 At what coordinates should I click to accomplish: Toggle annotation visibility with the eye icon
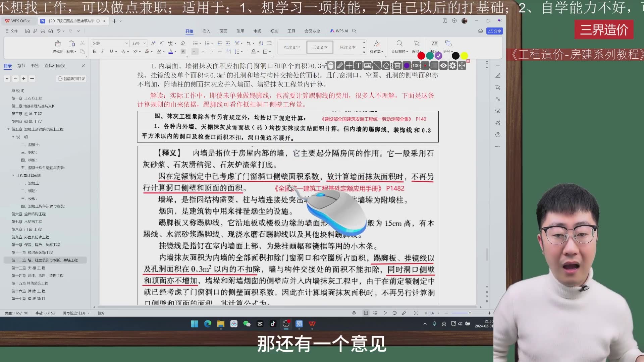(x=443, y=66)
